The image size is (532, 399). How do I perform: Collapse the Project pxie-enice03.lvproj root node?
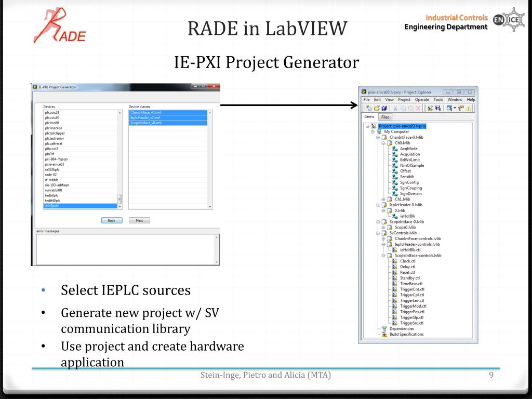(x=367, y=126)
